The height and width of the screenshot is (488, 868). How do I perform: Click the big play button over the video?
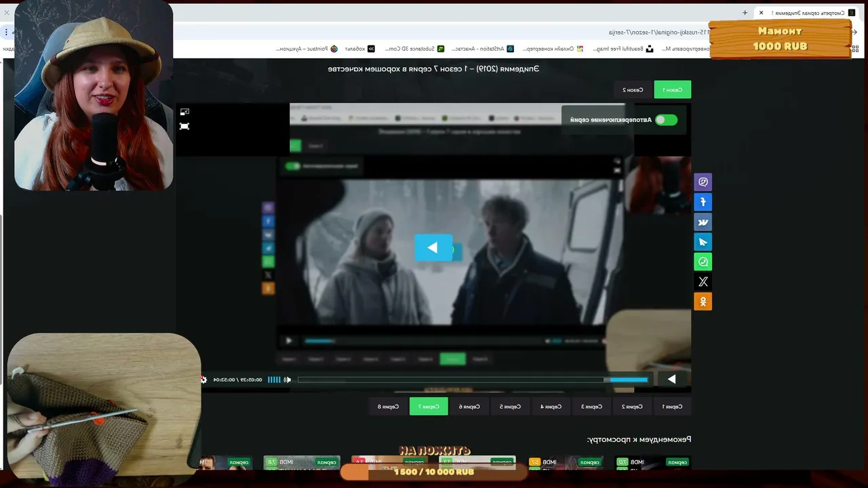(x=433, y=248)
